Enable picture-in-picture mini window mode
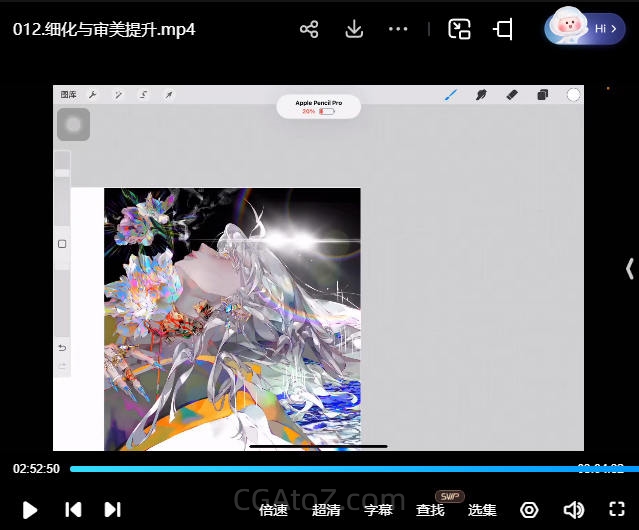Image resolution: width=639 pixels, height=530 pixels. click(x=459, y=29)
